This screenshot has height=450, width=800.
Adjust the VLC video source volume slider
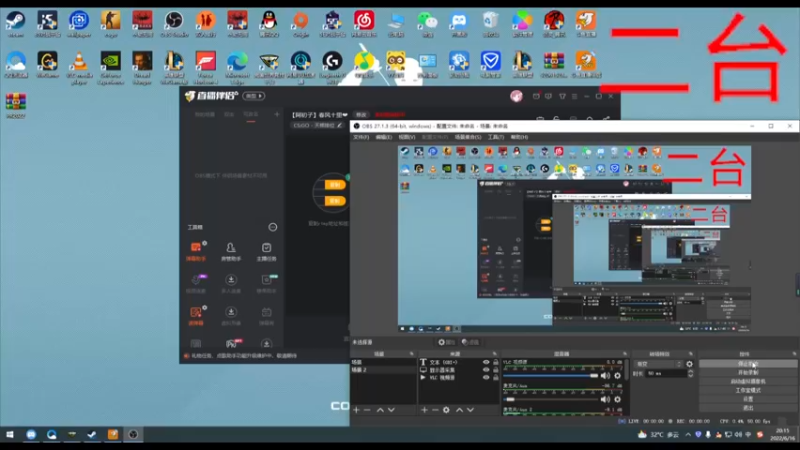tap(551, 376)
